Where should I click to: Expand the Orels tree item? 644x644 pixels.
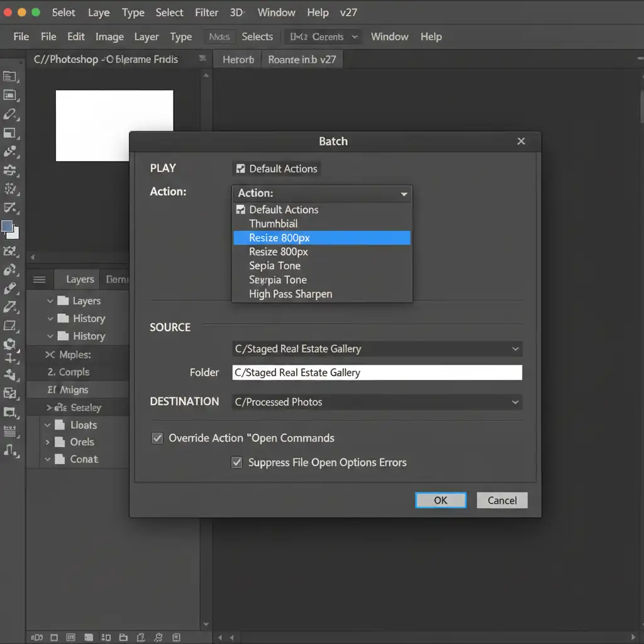[47, 442]
